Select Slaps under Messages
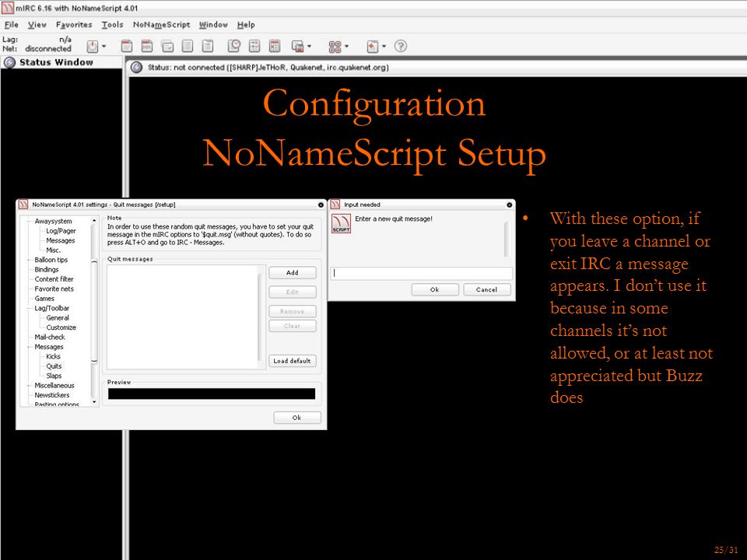This screenshot has height=560, width=747. 54,376
